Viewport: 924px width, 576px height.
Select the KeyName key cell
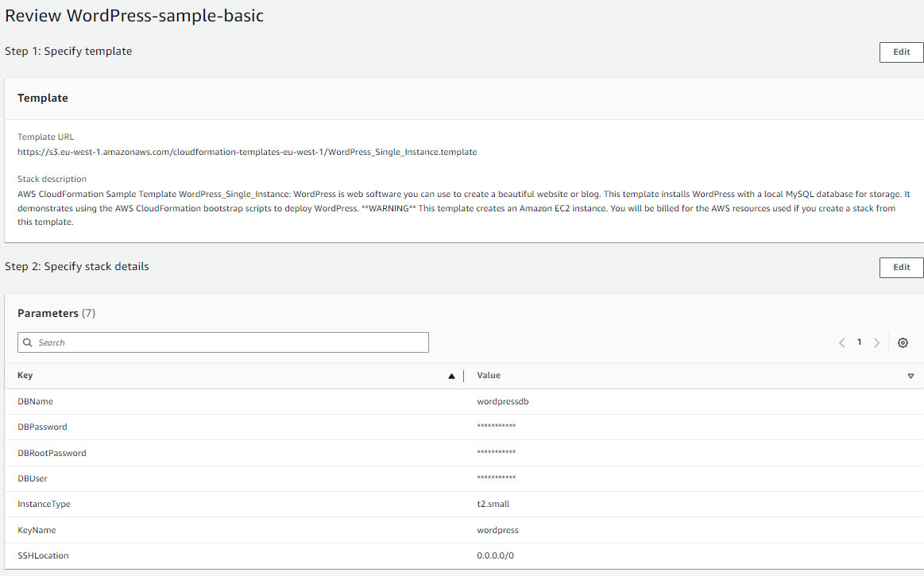37,530
